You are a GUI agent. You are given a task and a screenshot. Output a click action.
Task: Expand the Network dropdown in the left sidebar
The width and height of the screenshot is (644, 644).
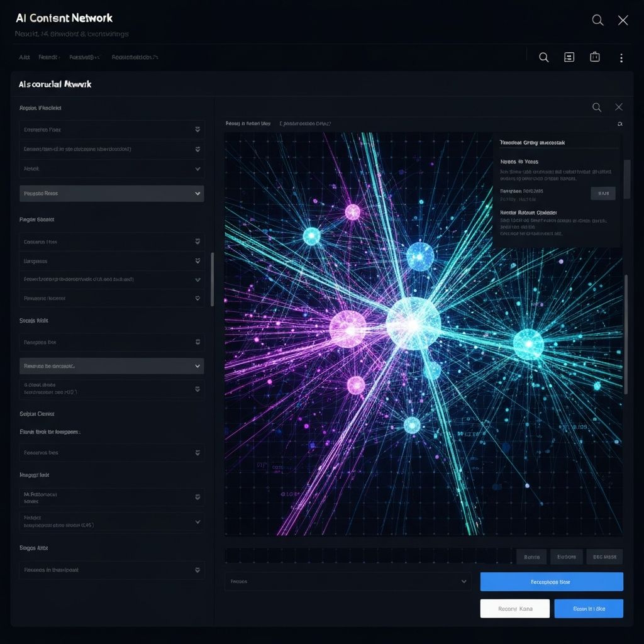(112, 169)
